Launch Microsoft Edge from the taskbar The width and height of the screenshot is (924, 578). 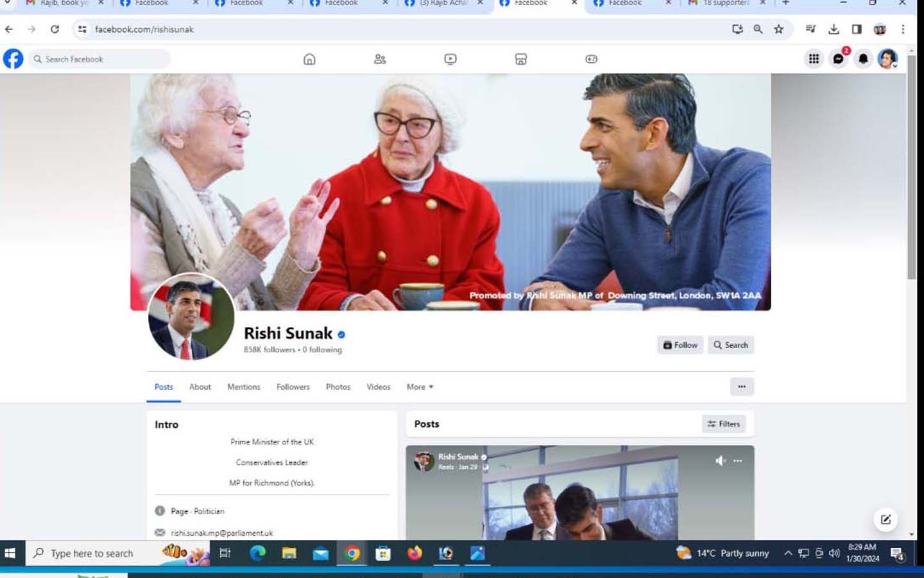258,553
